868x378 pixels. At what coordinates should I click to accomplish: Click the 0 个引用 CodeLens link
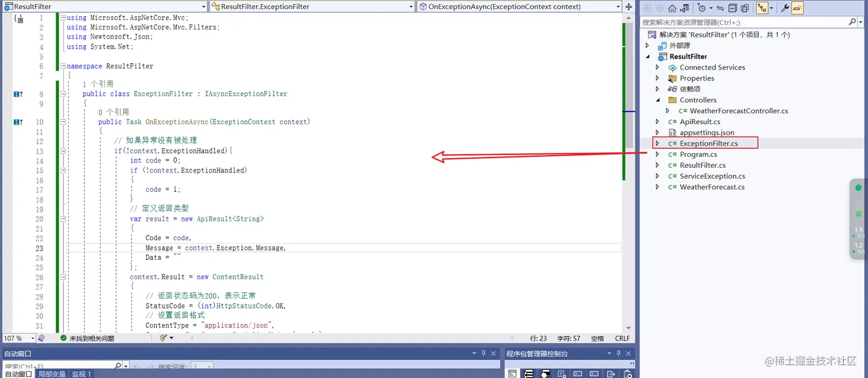pyautogui.click(x=114, y=112)
